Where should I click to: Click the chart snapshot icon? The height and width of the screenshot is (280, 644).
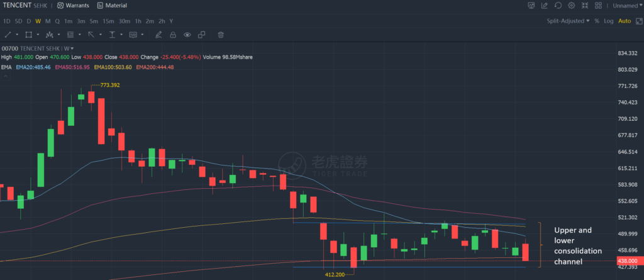coord(531,5)
